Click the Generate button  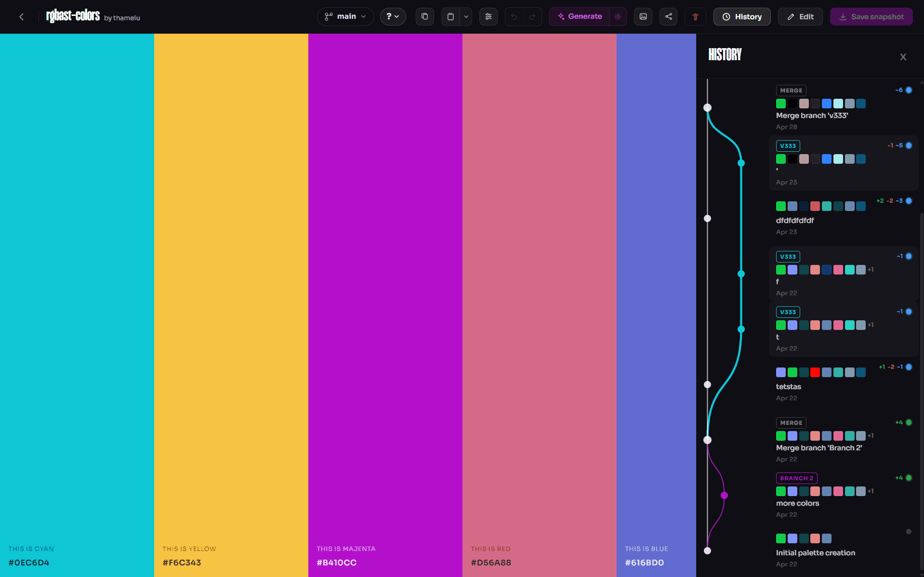click(580, 16)
